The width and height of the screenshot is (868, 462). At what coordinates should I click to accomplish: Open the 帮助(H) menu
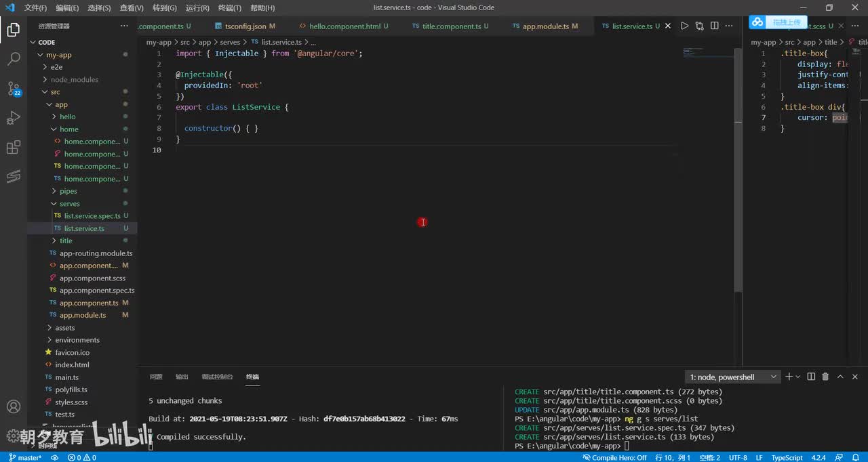262,7
